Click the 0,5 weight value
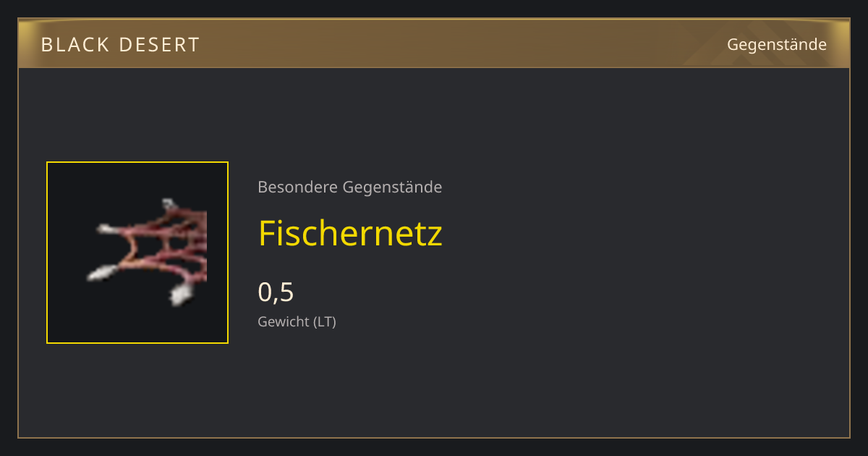The image size is (868, 456). click(x=276, y=292)
